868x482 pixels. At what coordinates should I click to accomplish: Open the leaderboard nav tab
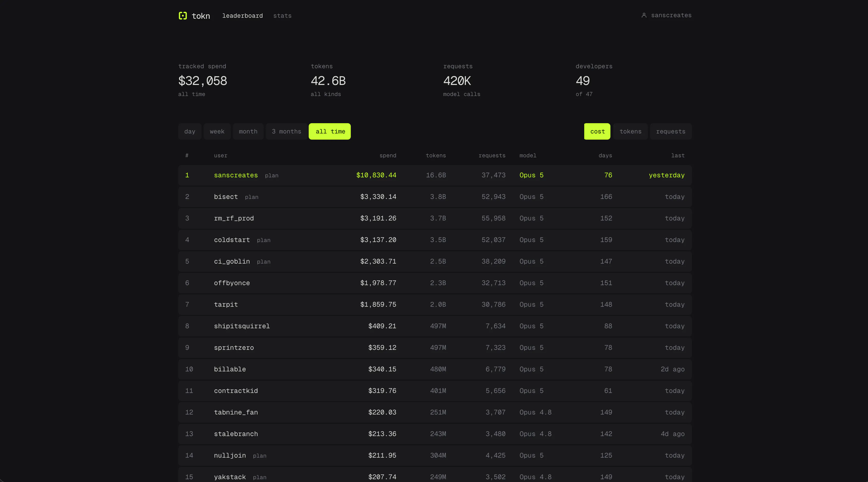pyautogui.click(x=242, y=16)
